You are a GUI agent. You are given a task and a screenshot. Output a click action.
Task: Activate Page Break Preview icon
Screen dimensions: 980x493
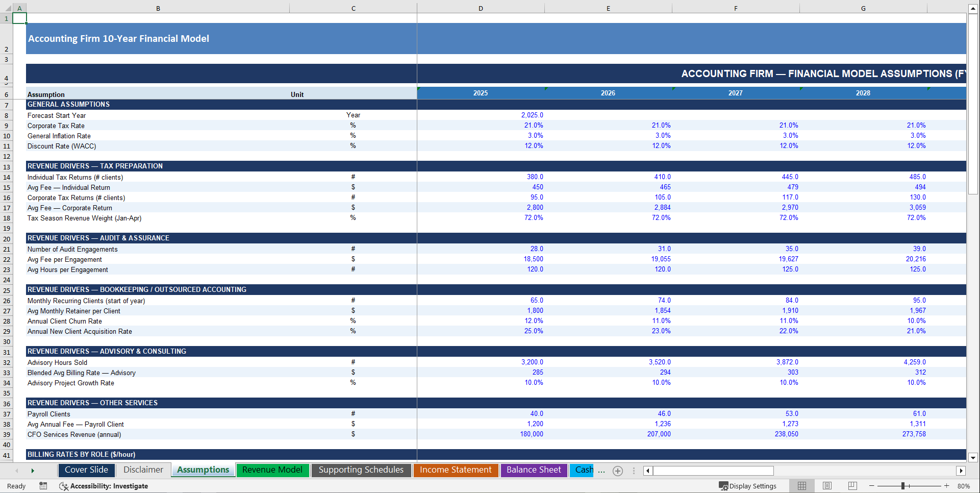coord(852,486)
